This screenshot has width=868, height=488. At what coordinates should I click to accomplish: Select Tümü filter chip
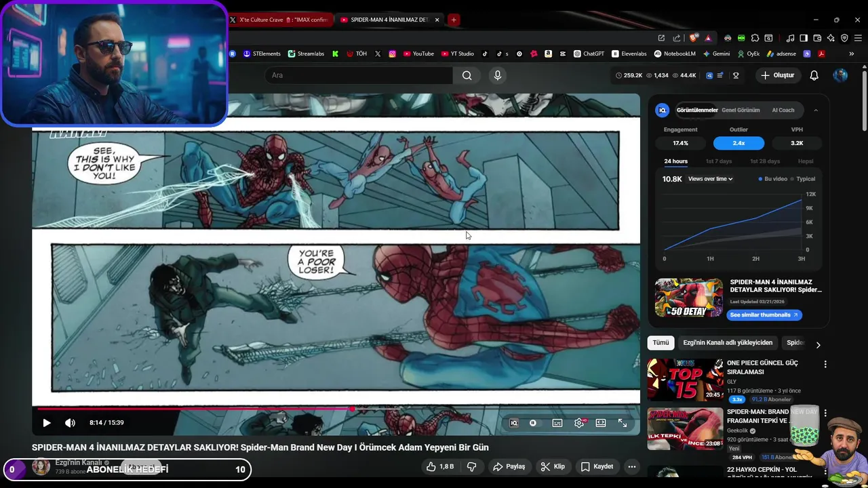(660, 343)
